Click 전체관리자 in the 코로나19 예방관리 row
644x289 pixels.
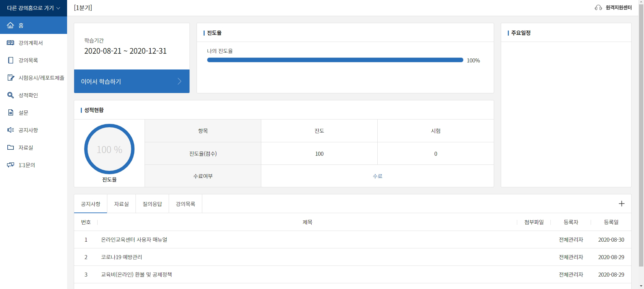[571, 257]
